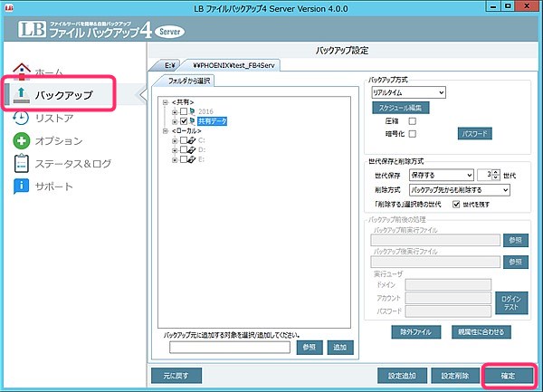543x392 pixels.
Task: Open the Status & Log clipboard icon
Action: [22, 164]
